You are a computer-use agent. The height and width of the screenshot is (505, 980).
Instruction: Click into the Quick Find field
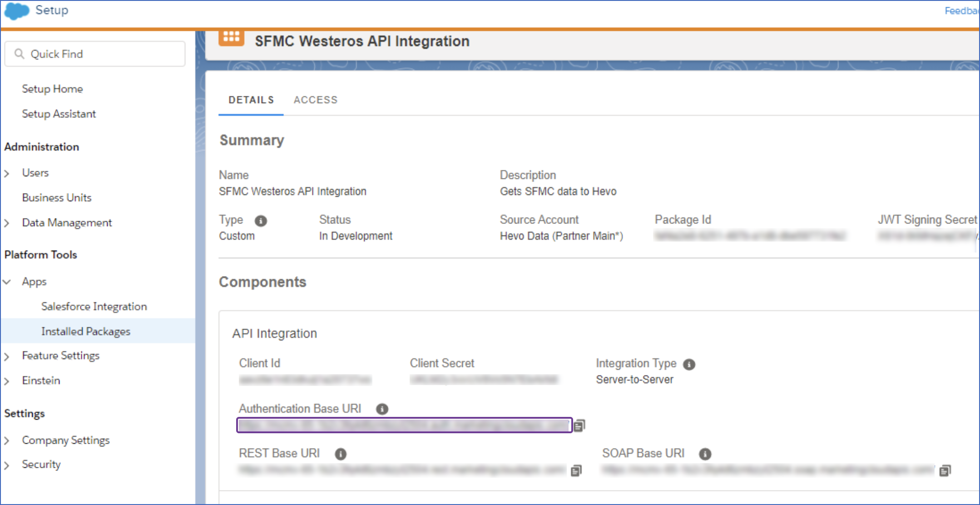coord(95,54)
